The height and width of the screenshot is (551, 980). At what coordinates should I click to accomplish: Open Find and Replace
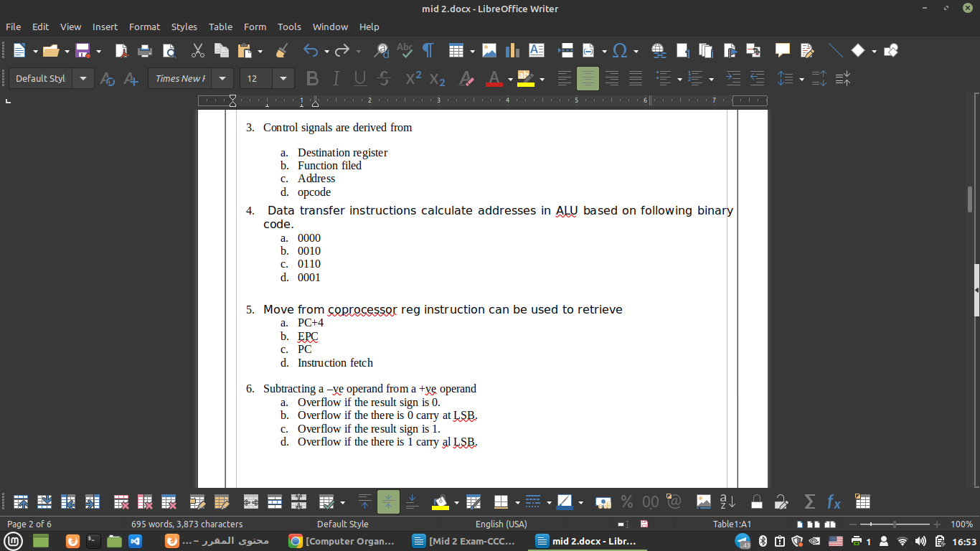(x=381, y=50)
